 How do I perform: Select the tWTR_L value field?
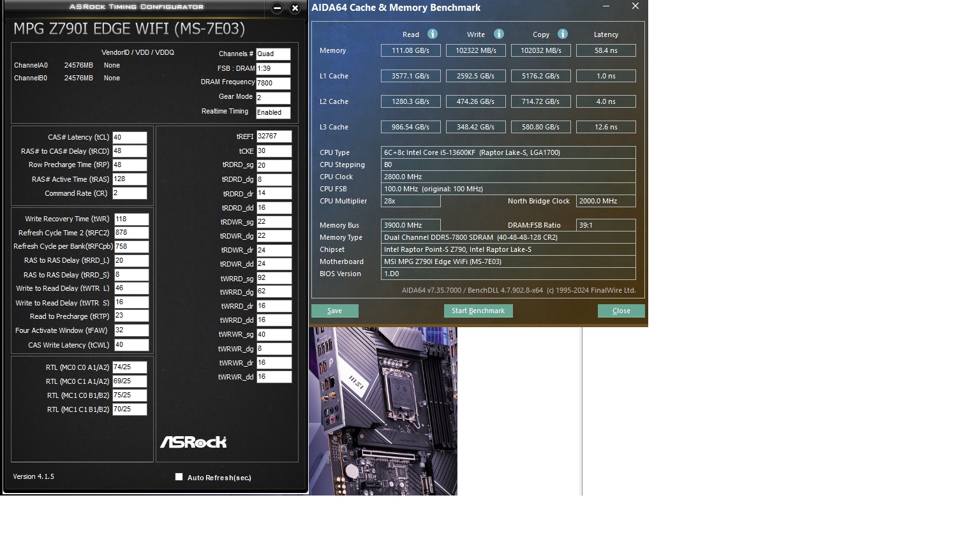[131, 288]
